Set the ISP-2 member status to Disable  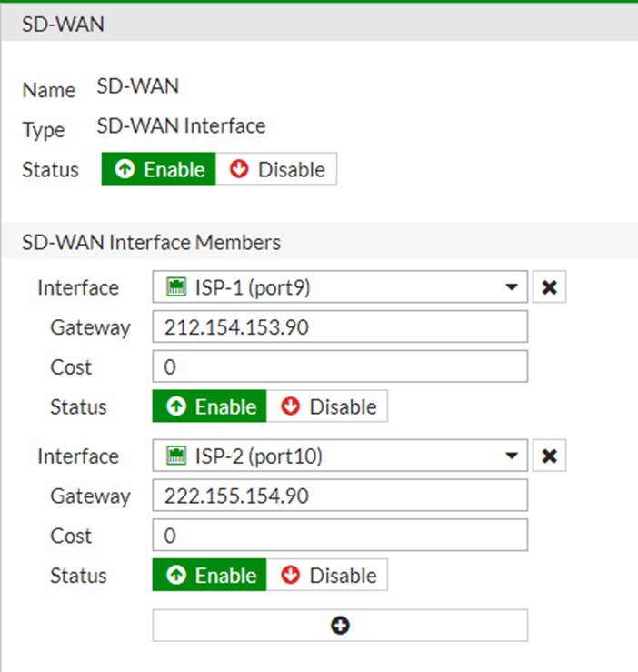(x=327, y=575)
